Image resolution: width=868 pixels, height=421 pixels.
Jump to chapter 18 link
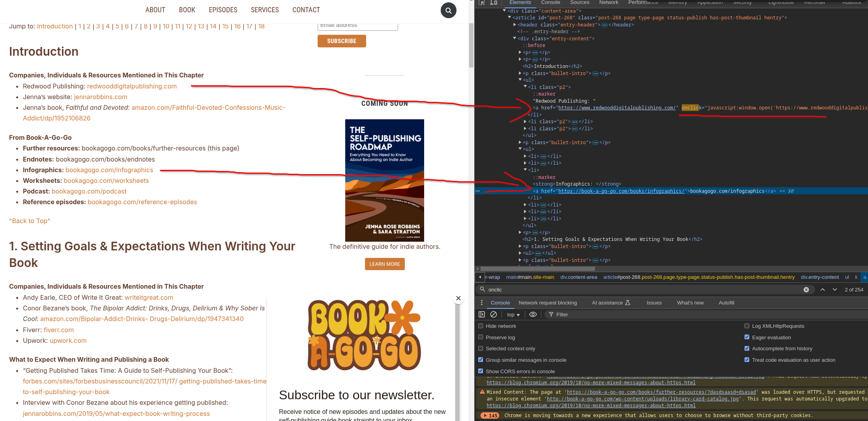click(261, 26)
